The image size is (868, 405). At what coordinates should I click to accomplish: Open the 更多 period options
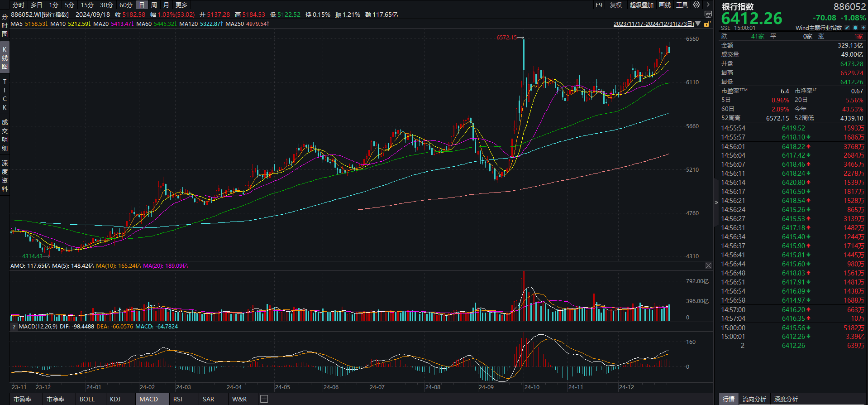point(181,5)
